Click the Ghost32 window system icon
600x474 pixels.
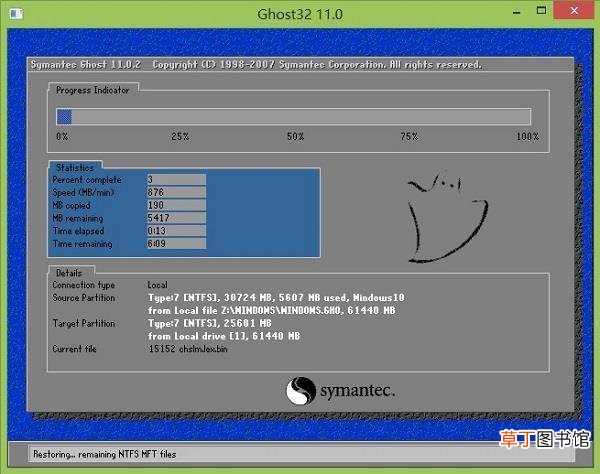(16, 14)
